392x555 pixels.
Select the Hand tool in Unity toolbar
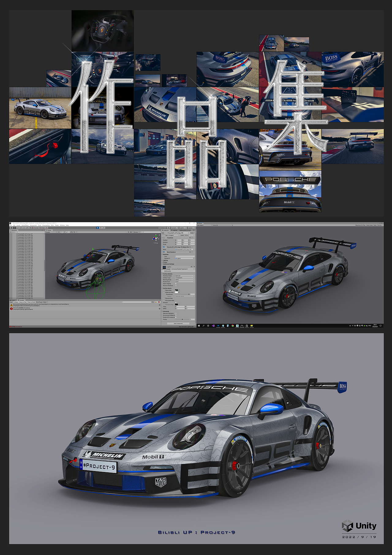[12, 228]
